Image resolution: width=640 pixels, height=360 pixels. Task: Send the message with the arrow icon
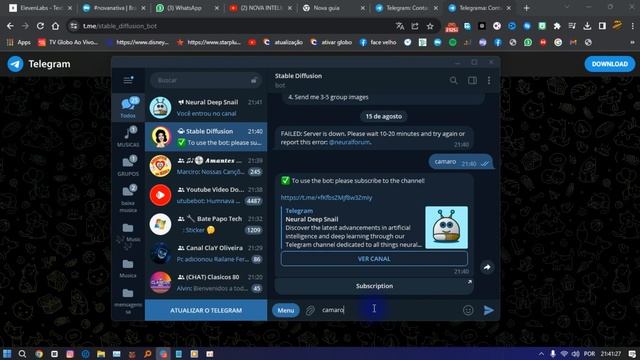[489, 310]
